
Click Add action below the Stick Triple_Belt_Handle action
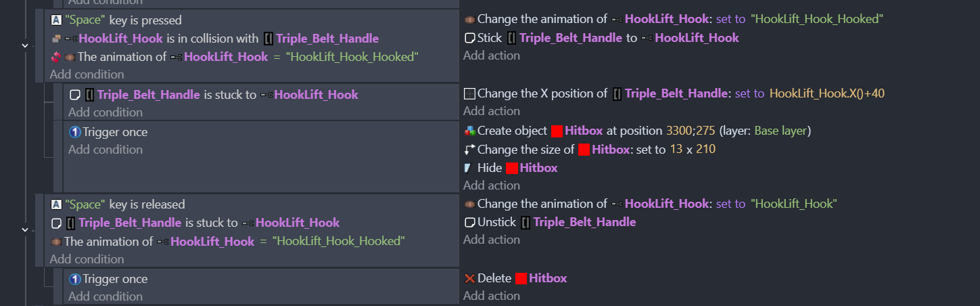click(x=492, y=56)
